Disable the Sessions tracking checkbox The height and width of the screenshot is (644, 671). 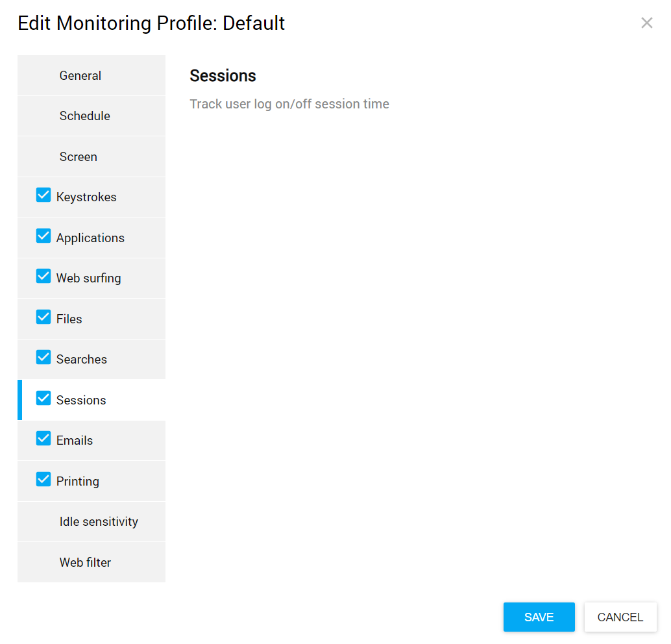point(43,399)
